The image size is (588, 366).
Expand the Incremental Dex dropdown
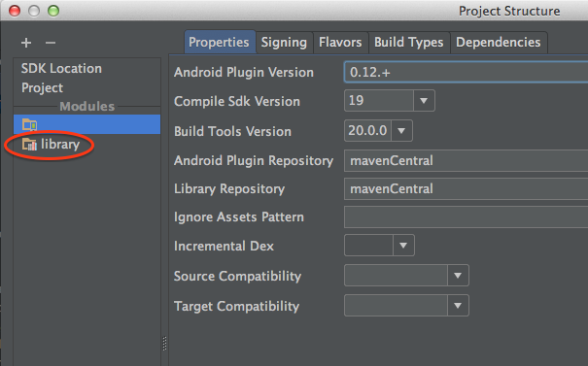[x=403, y=246]
